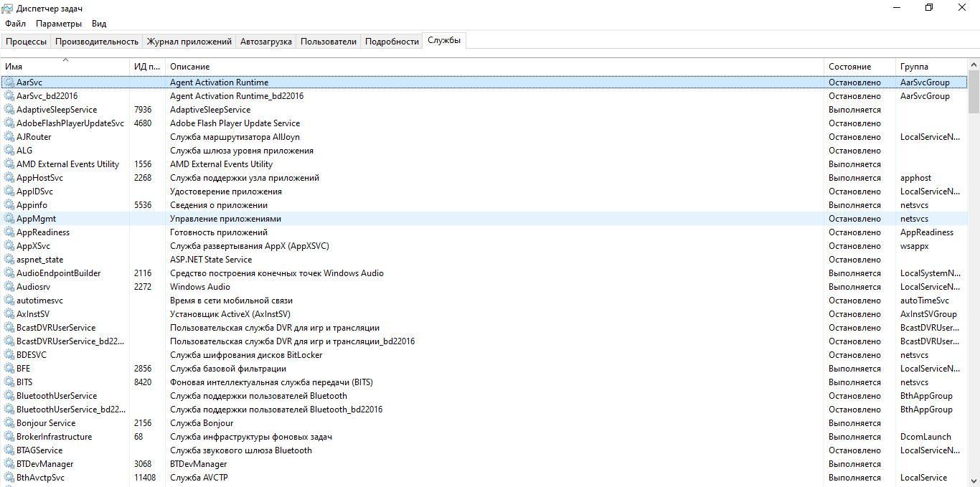Click the scrollbar down arrow
980x487 pixels.
(x=974, y=481)
